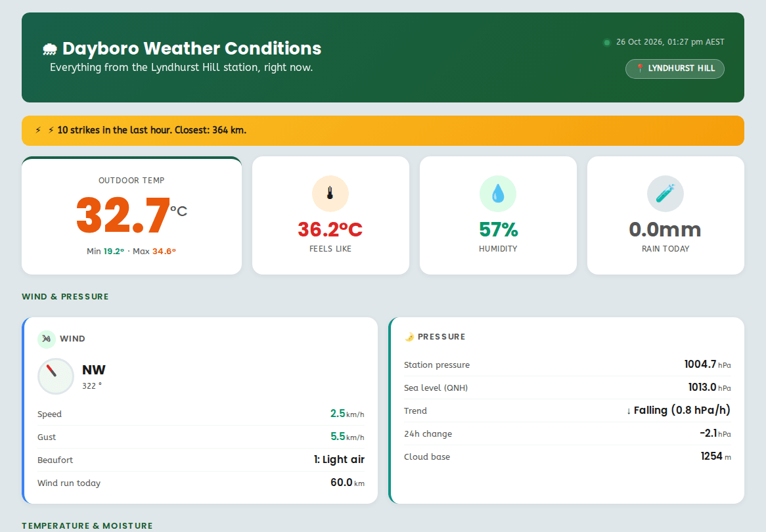Click the Sea level (QNH) 1013.0 value
Viewport: 766px width, 532px height.
[x=710, y=388]
